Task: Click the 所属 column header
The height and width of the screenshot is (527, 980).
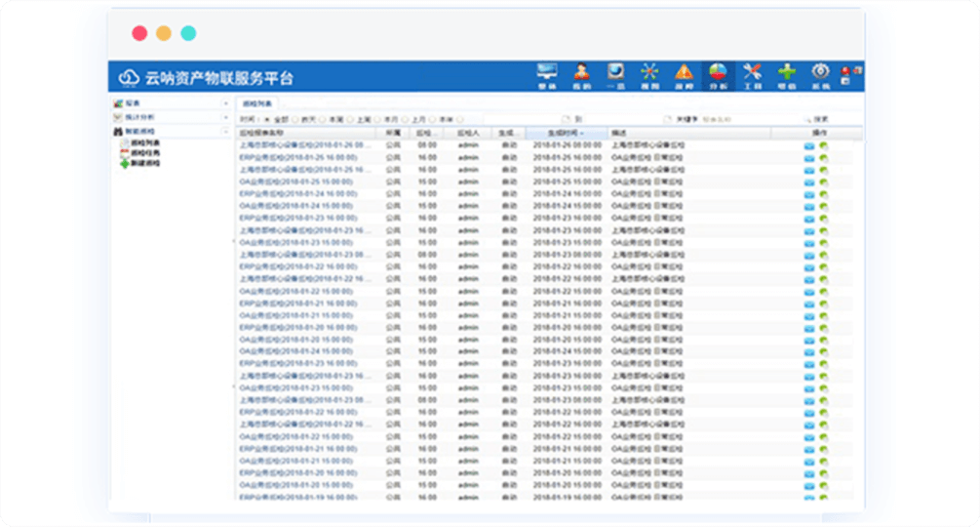Action: pos(393,133)
